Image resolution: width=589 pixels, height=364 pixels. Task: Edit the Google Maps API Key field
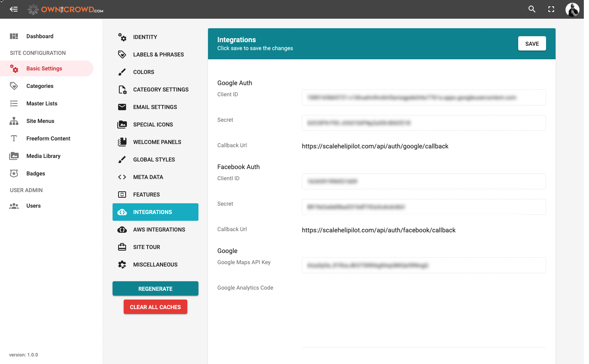point(424,265)
